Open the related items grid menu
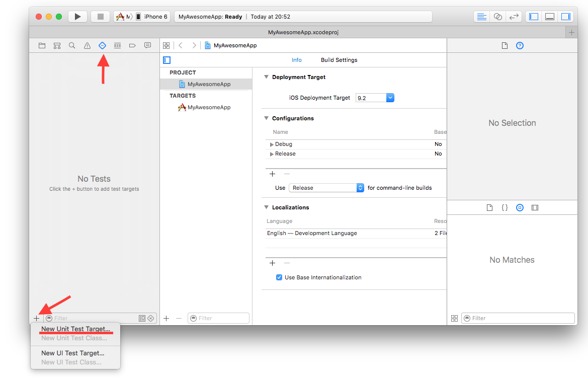 coord(166,45)
